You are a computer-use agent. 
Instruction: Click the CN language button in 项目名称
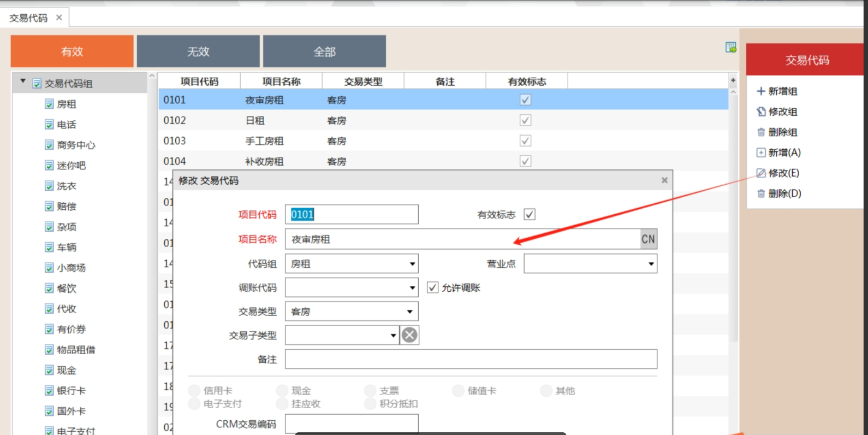[x=648, y=239]
